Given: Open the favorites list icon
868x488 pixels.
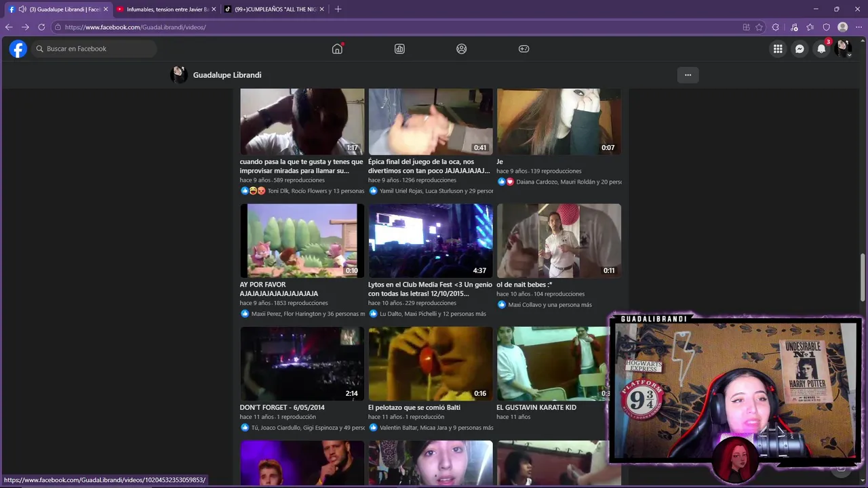Looking at the screenshot, I should 810,27.
